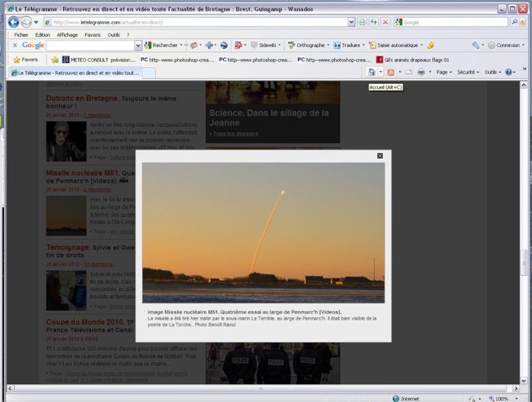
Task: Open the ? help menu
Action: pos(128,35)
